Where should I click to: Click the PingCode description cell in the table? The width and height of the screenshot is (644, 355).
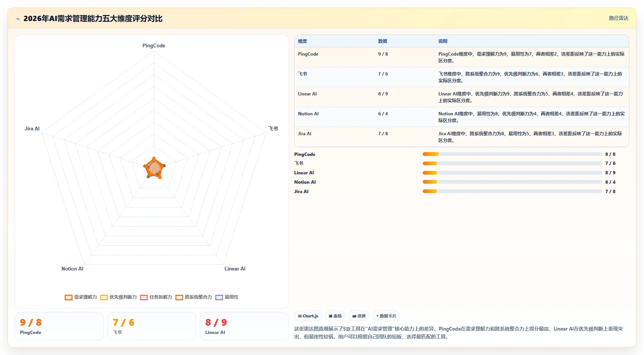pyautogui.click(x=531, y=57)
